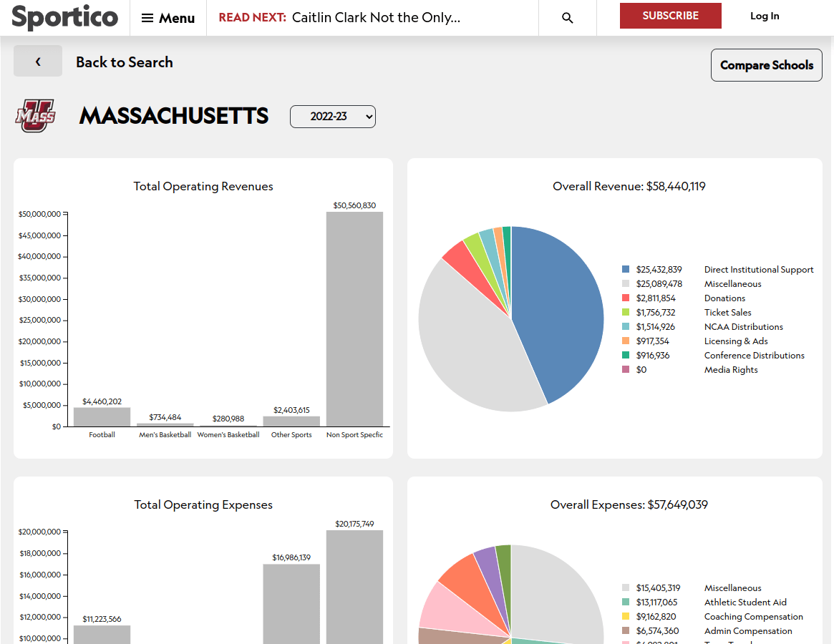Viewport: 834px width, 644px height.
Task: Click Licensing & Ads orange swatch
Action: click(626, 341)
